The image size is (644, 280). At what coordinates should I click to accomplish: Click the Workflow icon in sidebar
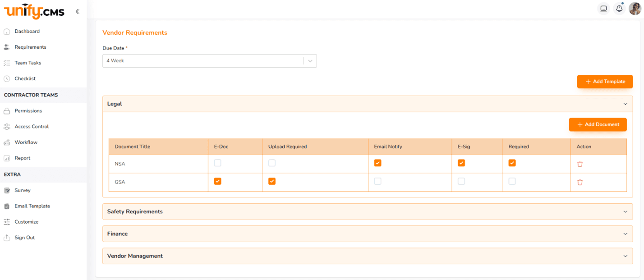pyautogui.click(x=7, y=142)
